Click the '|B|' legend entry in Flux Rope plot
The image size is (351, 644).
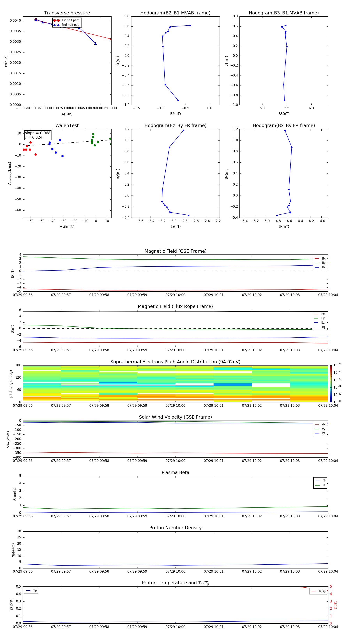coord(320,327)
